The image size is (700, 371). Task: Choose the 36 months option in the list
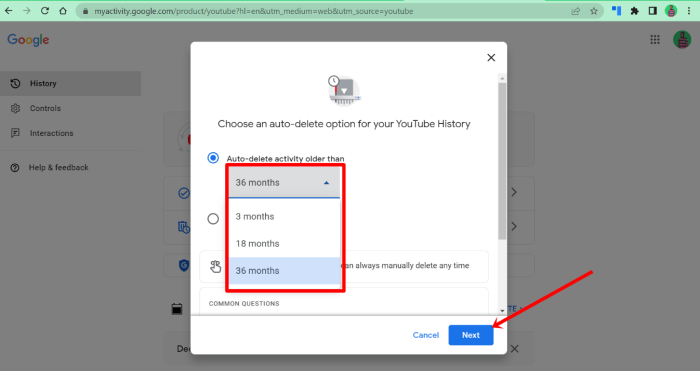coord(284,271)
